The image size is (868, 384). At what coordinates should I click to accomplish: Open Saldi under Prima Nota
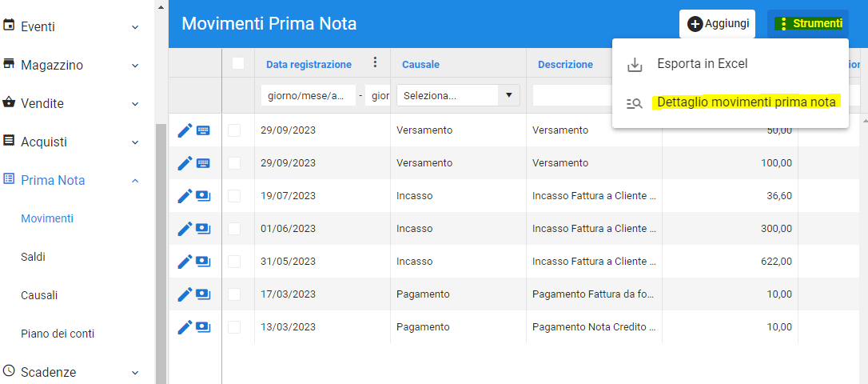(x=34, y=257)
